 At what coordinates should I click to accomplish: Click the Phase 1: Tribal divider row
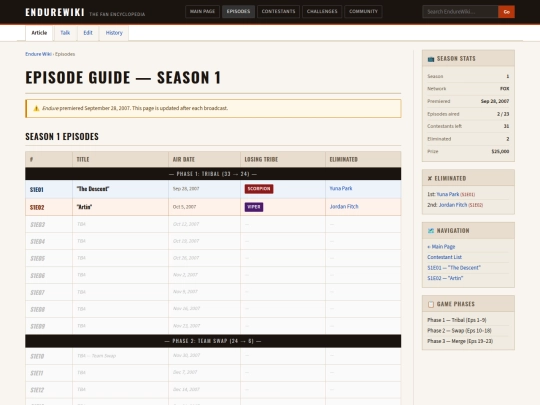tap(213, 174)
